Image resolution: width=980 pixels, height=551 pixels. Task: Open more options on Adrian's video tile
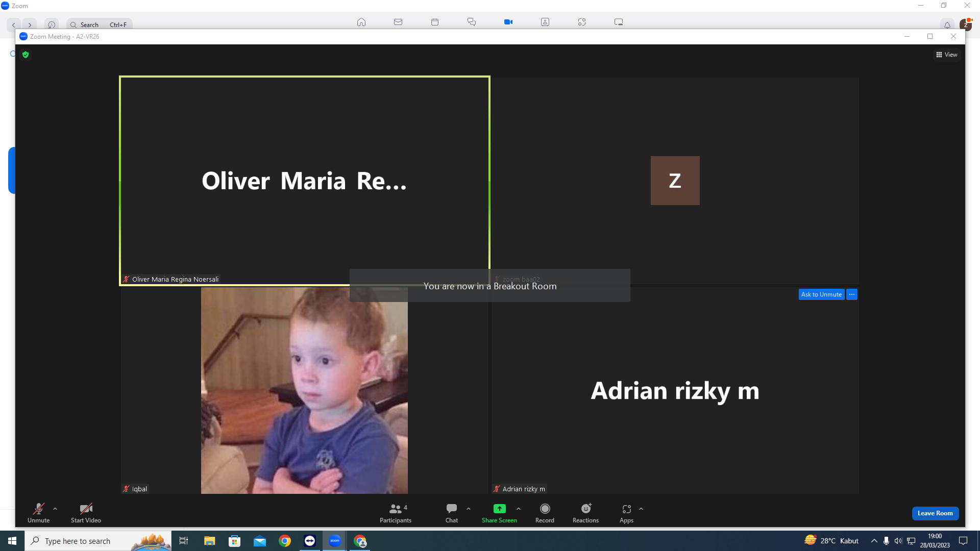pyautogui.click(x=852, y=294)
